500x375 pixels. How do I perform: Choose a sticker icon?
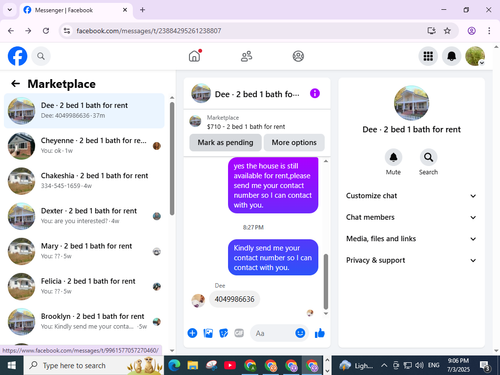click(224, 333)
